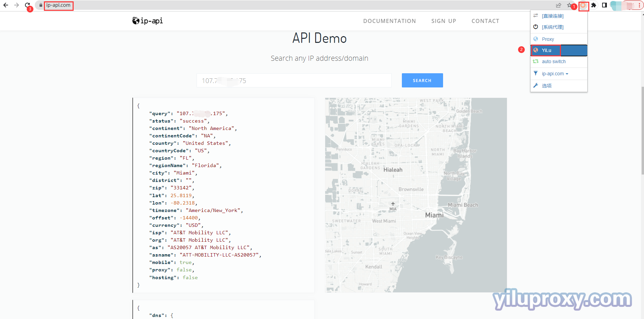Click the IP address search field
The image size is (644, 319).
[x=294, y=80]
